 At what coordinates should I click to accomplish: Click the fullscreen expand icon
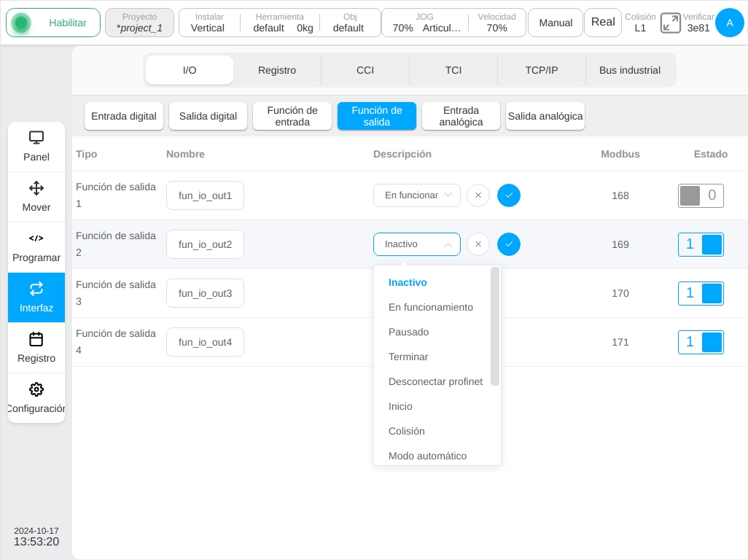(x=670, y=23)
